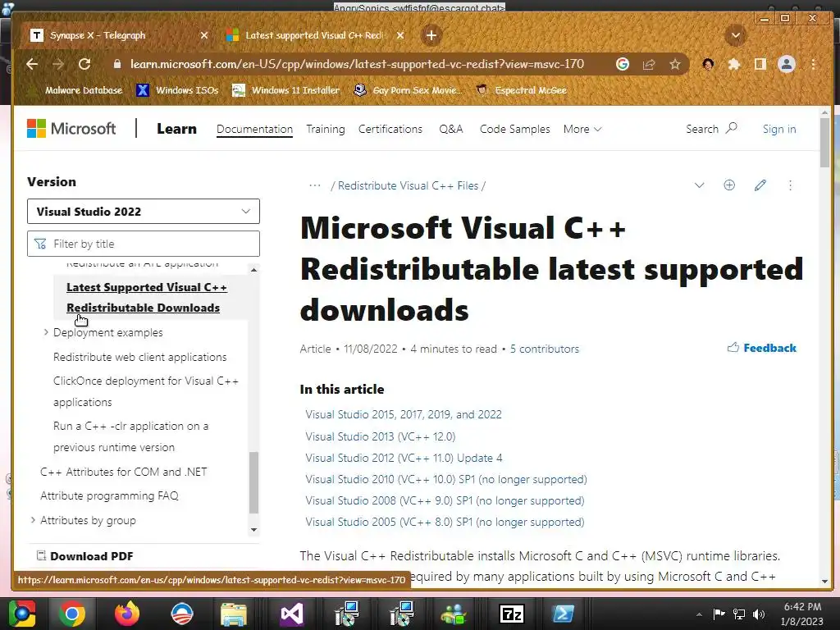Bookmark this page with the star icon
840x630 pixels.
point(675,64)
